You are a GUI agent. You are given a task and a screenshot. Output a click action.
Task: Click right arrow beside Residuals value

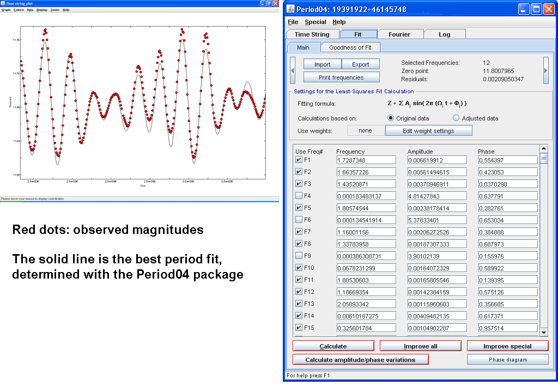tap(545, 70)
